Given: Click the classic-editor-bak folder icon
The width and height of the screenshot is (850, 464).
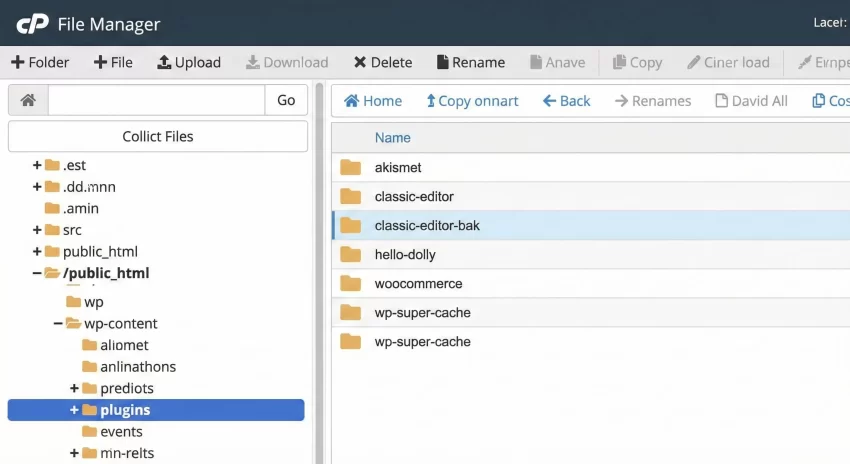Looking at the screenshot, I should click(351, 225).
